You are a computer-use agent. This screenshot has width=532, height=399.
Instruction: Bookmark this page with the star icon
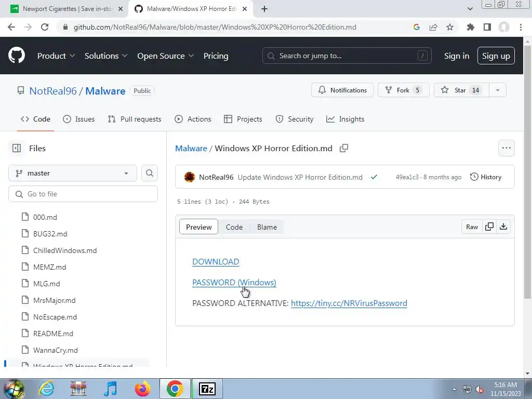point(450,27)
